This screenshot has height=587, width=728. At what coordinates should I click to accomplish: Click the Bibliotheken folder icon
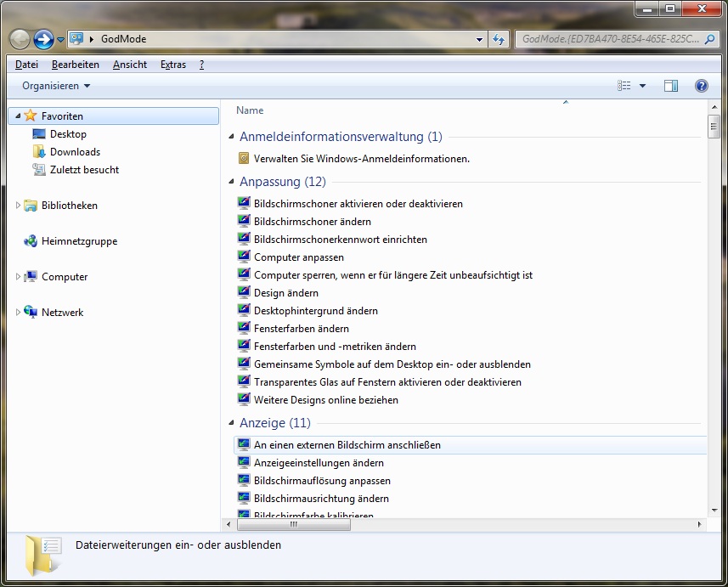tap(31, 205)
